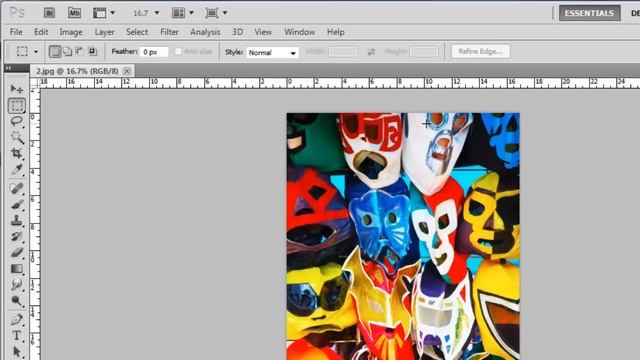Image resolution: width=640 pixels, height=360 pixels.
Task: Click the Width input field
Action: point(342,52)
